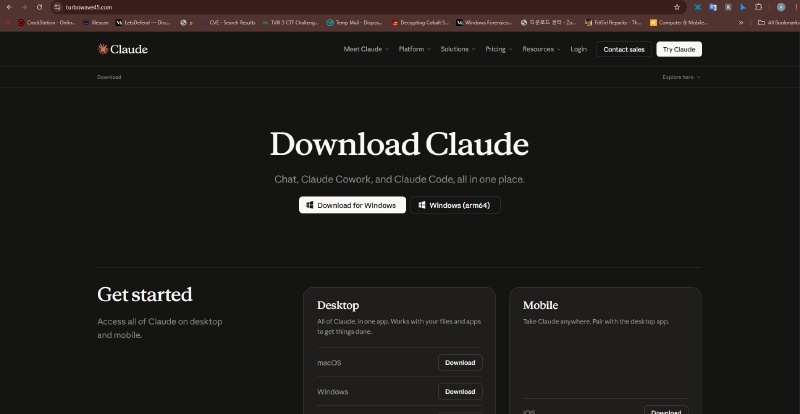Screen dimensions: 800x414
Task: Click the Contact sales button
Action: tap(623, 49)
